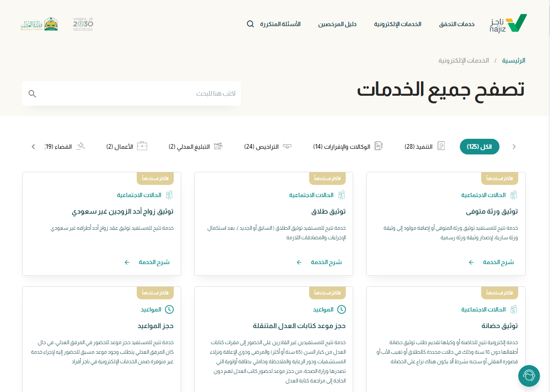
Task: Open the حجز المواعيد card title
Action: coord(155,326)
